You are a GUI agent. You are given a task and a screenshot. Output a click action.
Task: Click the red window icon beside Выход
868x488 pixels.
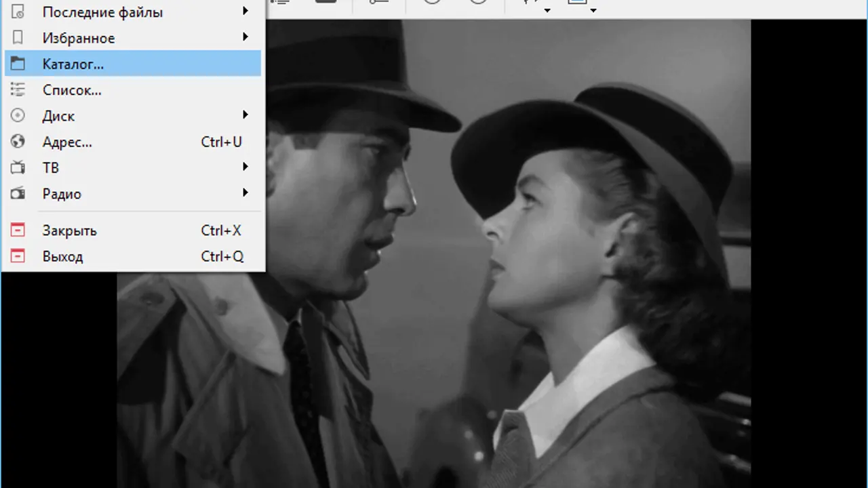[18, 256]
